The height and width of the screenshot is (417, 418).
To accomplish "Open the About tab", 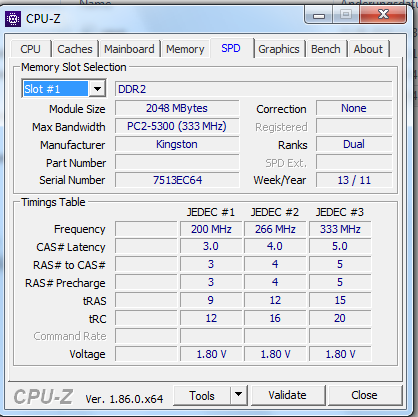I will (x=368, y=49).
